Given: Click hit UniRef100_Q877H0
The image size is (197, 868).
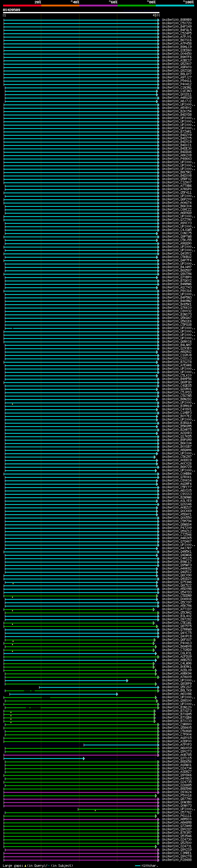Looking at the screenshot, I should tap(176, 799).
